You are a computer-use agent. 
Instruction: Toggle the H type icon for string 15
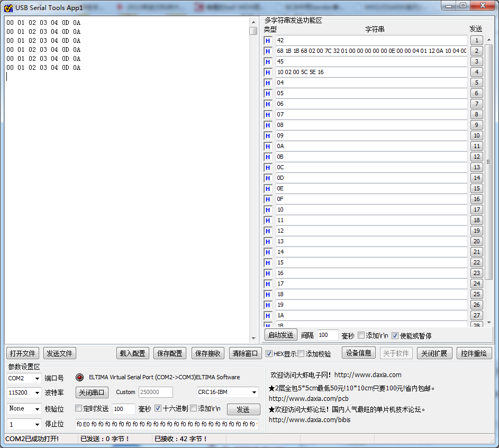pos(268,262)
